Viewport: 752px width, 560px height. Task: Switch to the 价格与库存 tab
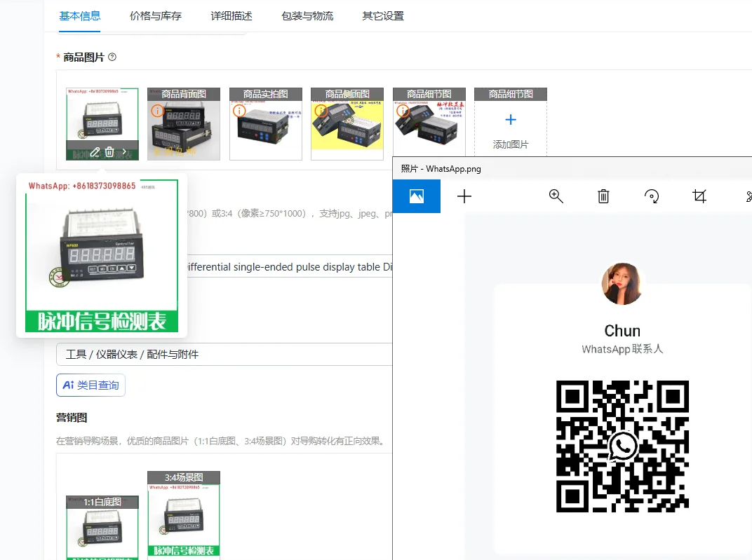(156, 16)
